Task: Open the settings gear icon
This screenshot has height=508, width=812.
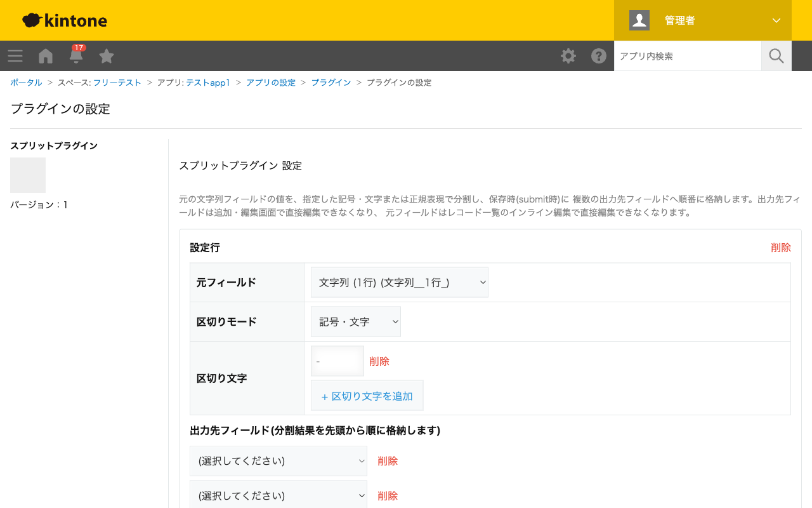Action: click(x=568, y=56)
